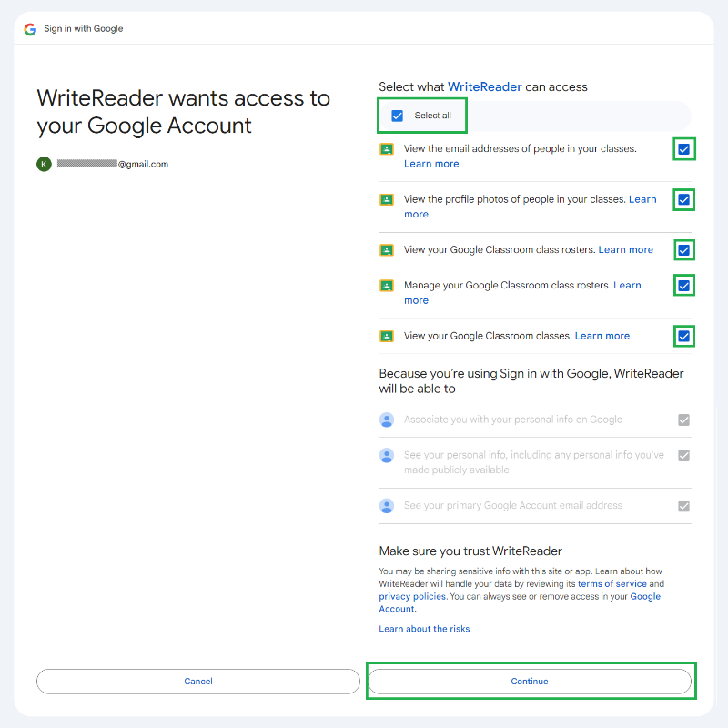Screen dimensions: 728x728
Task: Click the Google G logo
Action: [x=30, y=29]
